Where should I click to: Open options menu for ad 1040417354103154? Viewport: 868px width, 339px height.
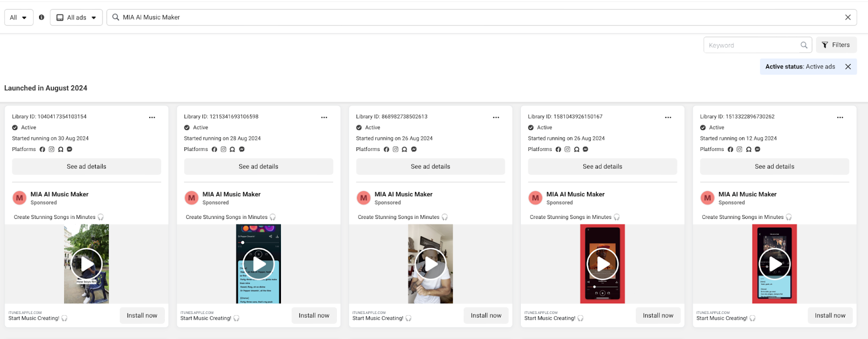click(152, 117)
